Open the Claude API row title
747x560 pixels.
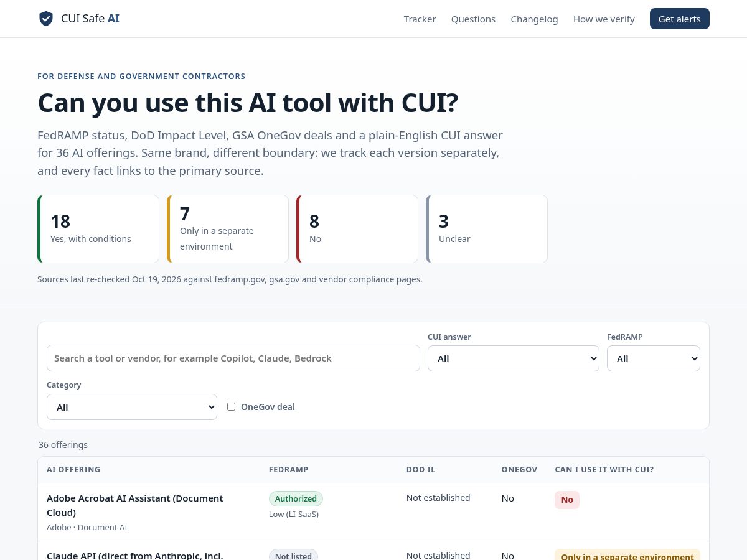[x=135, y=556]
